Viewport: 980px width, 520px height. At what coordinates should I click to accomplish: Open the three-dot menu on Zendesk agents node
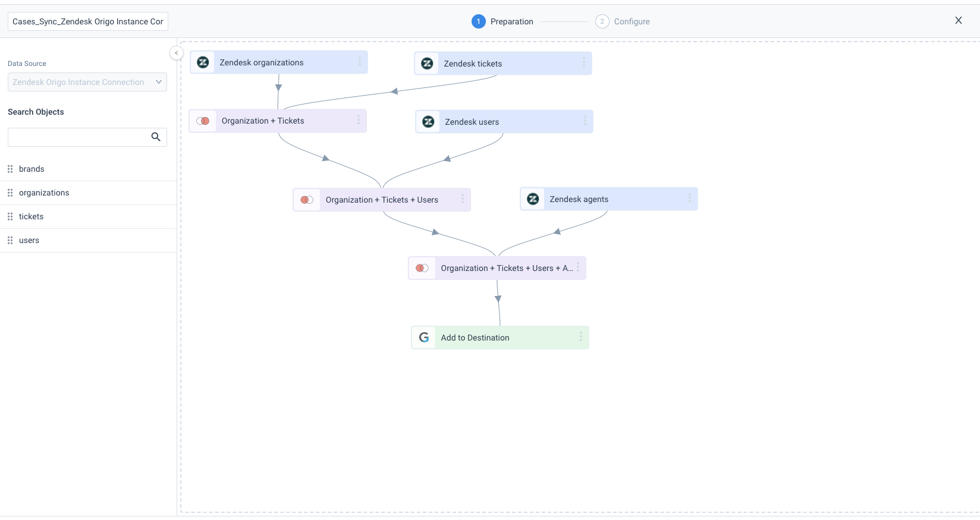coord(689,198)
